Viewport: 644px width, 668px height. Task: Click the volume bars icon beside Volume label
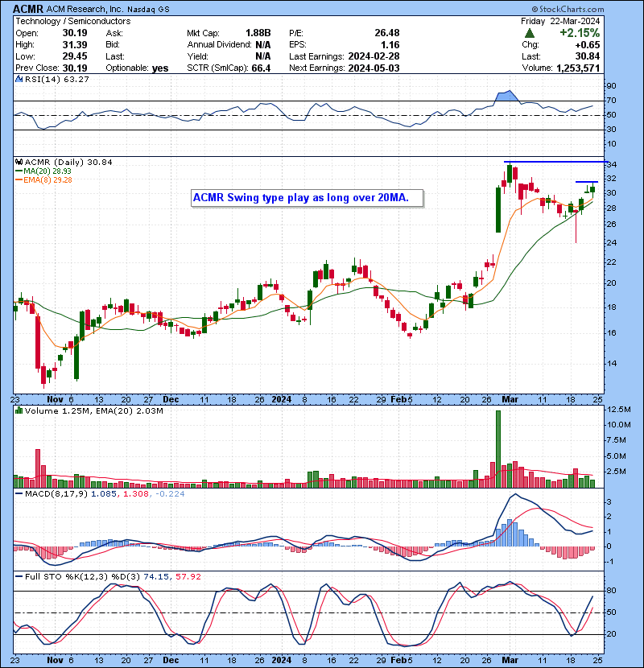pyautogui.click(x=19, y=410)
